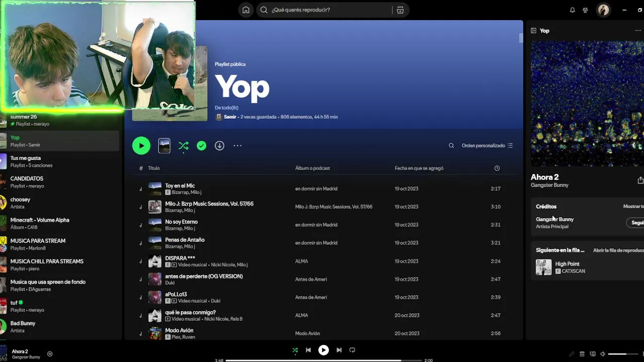Skip to the previous track
The width and height of the screenshot is (644, 362).
(x=308, y=350)
